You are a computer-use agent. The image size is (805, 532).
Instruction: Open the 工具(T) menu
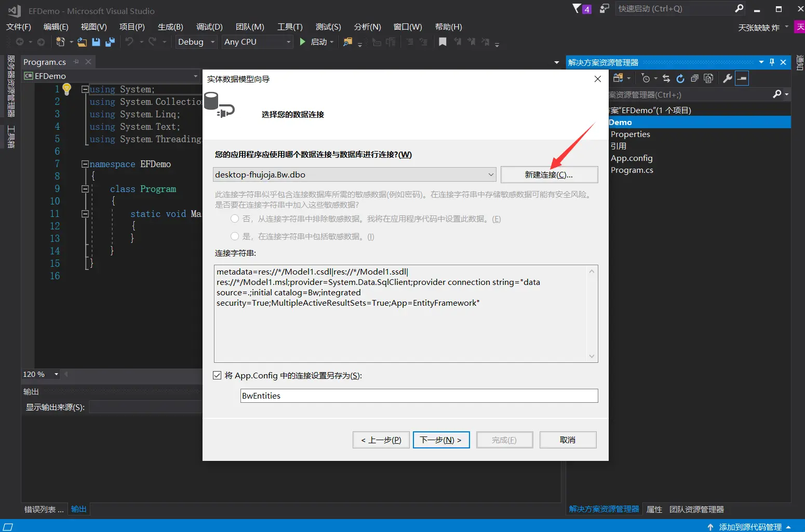click(290, 27)
